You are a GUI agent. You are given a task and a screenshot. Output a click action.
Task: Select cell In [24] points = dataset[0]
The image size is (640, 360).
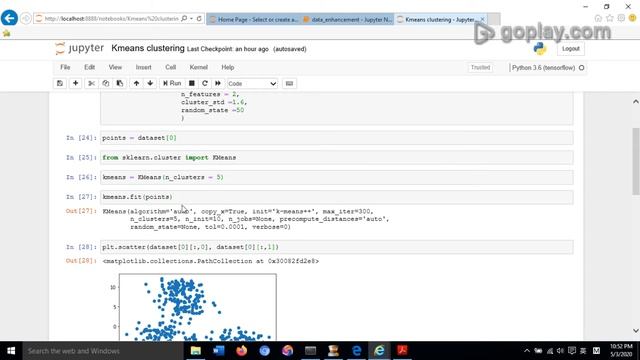[337, 138]
